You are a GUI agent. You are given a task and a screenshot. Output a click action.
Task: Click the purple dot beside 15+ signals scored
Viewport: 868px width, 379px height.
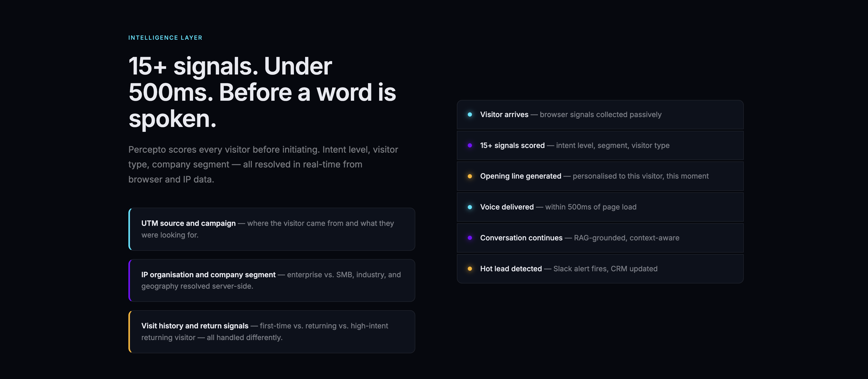pos(470,145)
